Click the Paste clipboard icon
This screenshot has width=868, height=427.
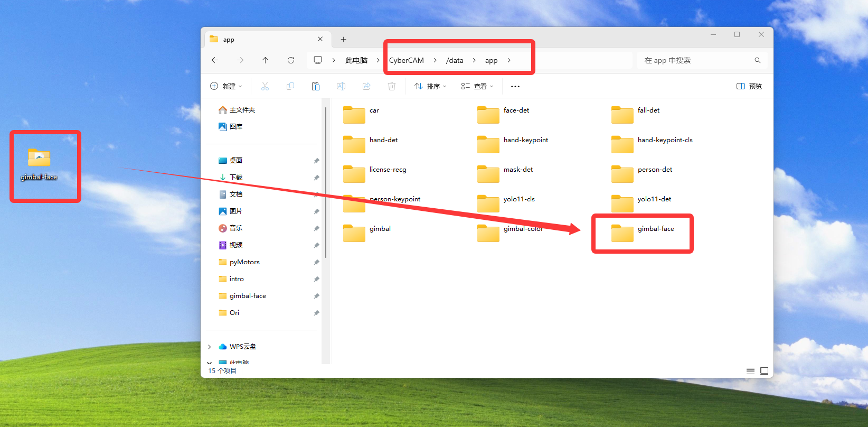coord(316,86)
